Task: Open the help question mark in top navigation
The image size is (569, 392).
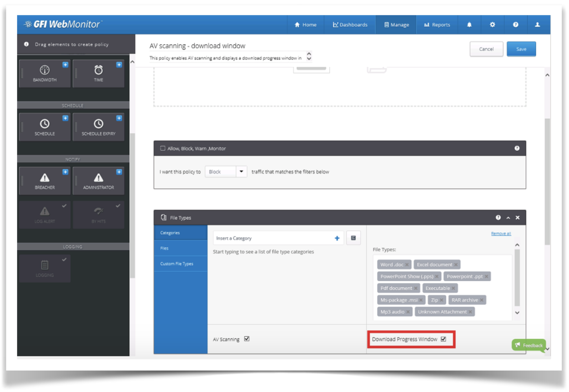Action: click(x=515, y=25)
